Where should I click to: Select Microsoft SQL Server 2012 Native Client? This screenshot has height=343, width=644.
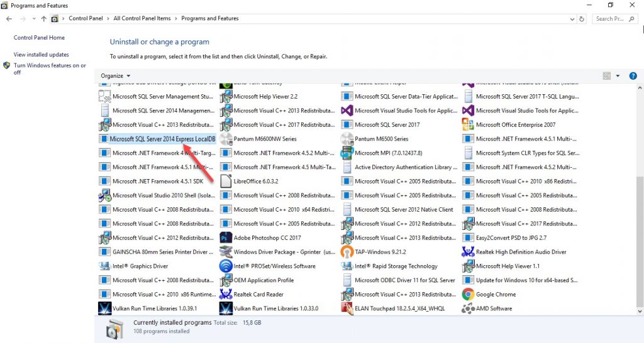coord(397,209)
